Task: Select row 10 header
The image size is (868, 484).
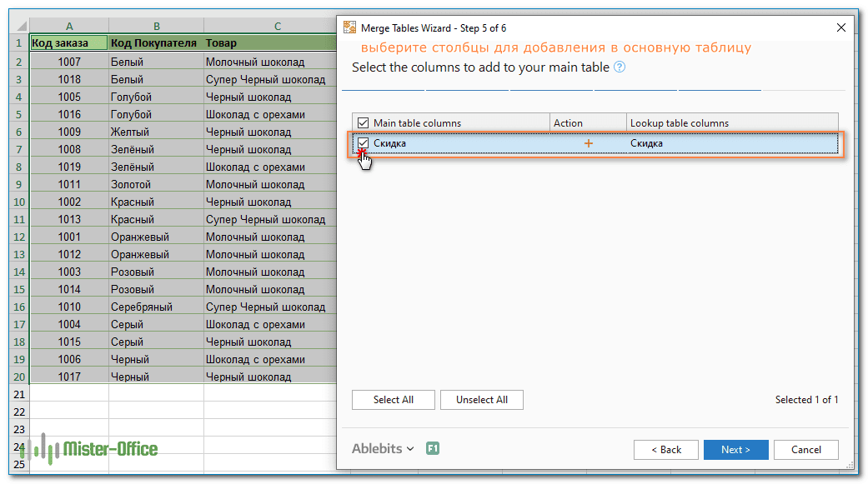Action: coord(19,202)
